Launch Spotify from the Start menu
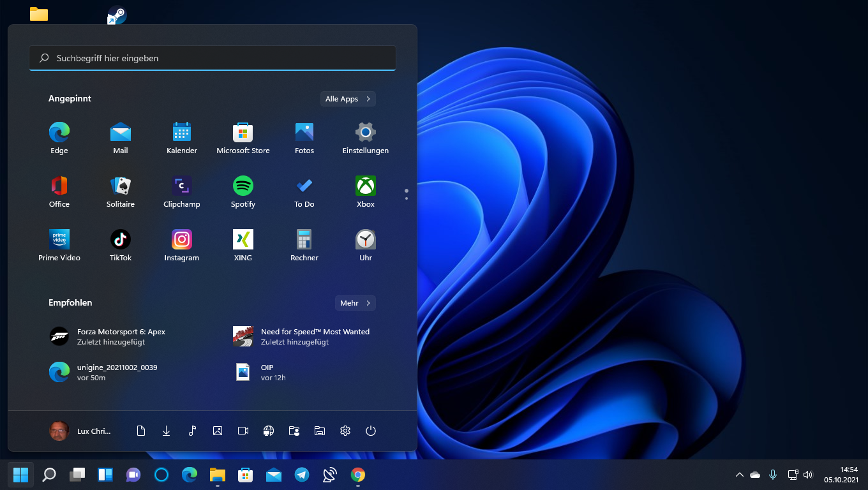Screen dimensions: 868x490 243,192
